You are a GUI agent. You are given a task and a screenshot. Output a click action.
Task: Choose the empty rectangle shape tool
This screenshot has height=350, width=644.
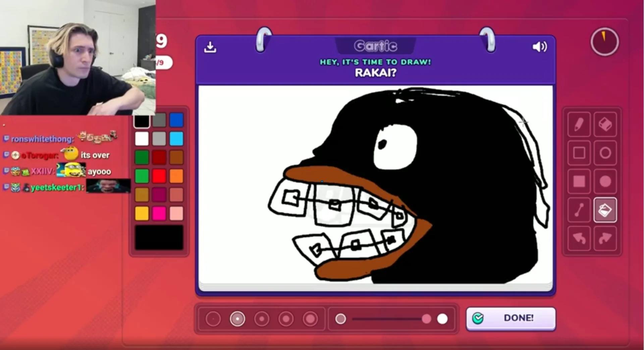pos(579,153)
